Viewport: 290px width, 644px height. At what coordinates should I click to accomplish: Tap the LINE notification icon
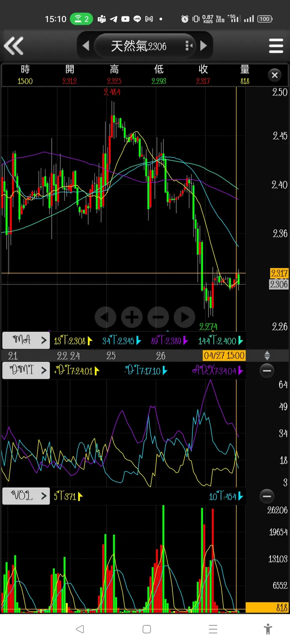click(137, 19)
